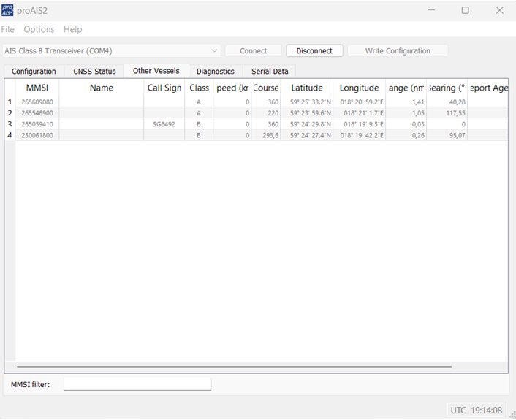
Task: Click latitude cell 59° 23' 59.6"N
Action: pos(307,113)
